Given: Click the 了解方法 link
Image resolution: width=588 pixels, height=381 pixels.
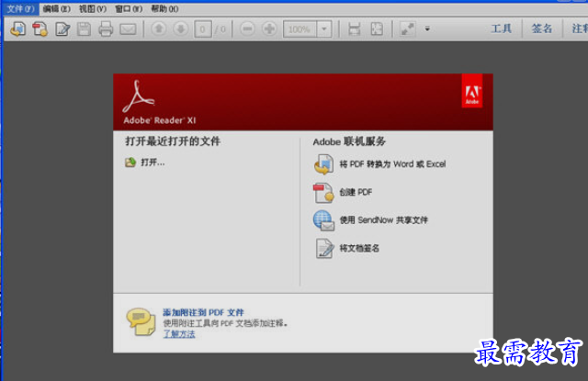Looking at the screenshot, I should (x=179, y=334).
